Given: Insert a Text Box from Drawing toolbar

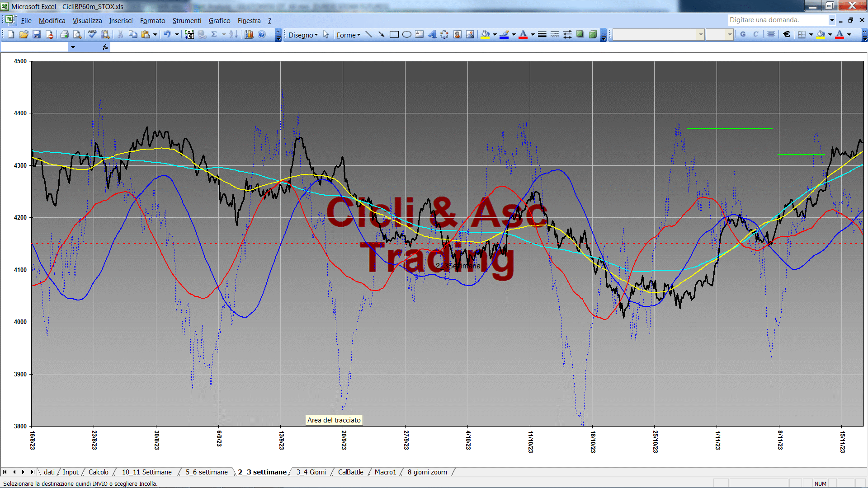Looking at the screenshot, I should (x=419, y=34).
